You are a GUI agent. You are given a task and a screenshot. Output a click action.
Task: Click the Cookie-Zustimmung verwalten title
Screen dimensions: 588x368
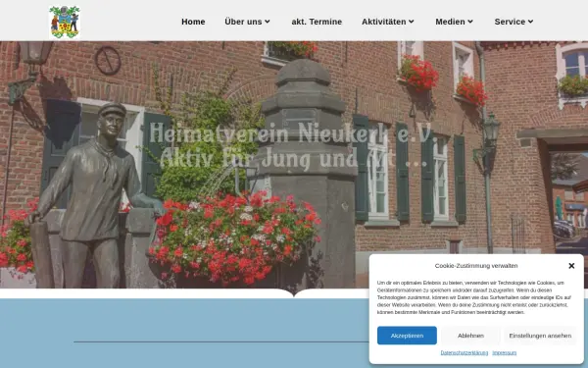(476, 266)
